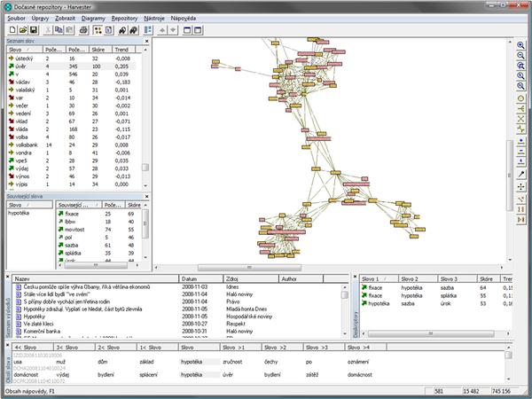
Task: Zoom out with the second magnifier icon
Action: [x=520, y=55]
